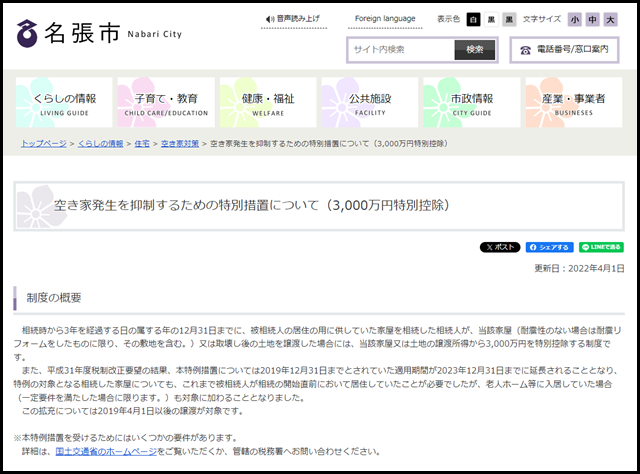
Task: Open the 健康・福祉 Welfare menu
Action: click(x=268, y=102)
